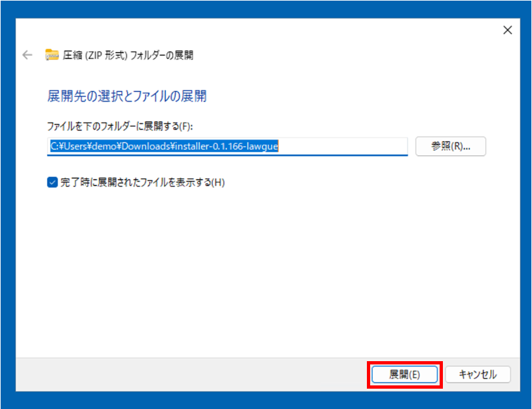Click the zipped folder icon beside the title

[52, 55]
